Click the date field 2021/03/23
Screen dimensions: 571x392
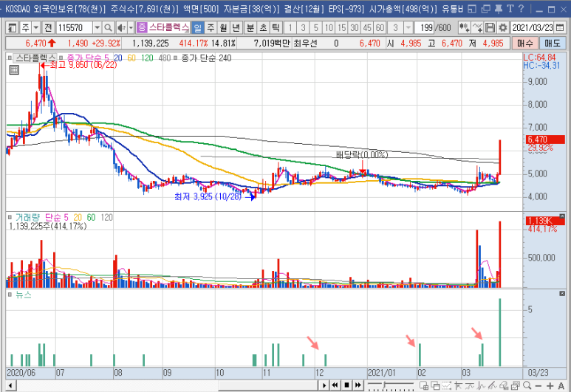point(533,27)
